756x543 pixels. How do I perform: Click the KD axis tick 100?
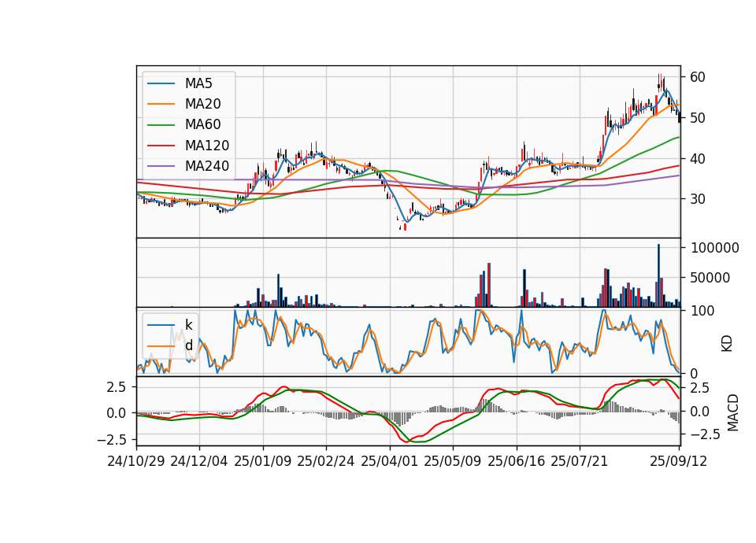[702, 312]
